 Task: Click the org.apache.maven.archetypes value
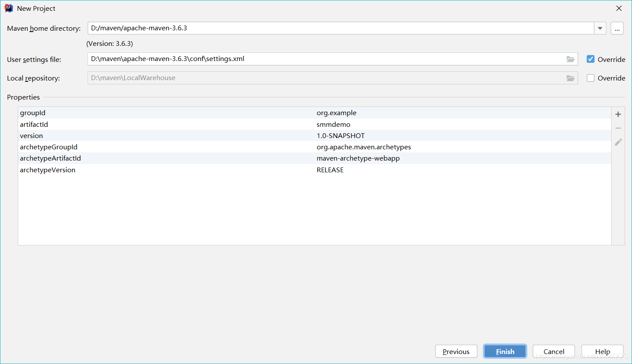(x=364, y=147)
